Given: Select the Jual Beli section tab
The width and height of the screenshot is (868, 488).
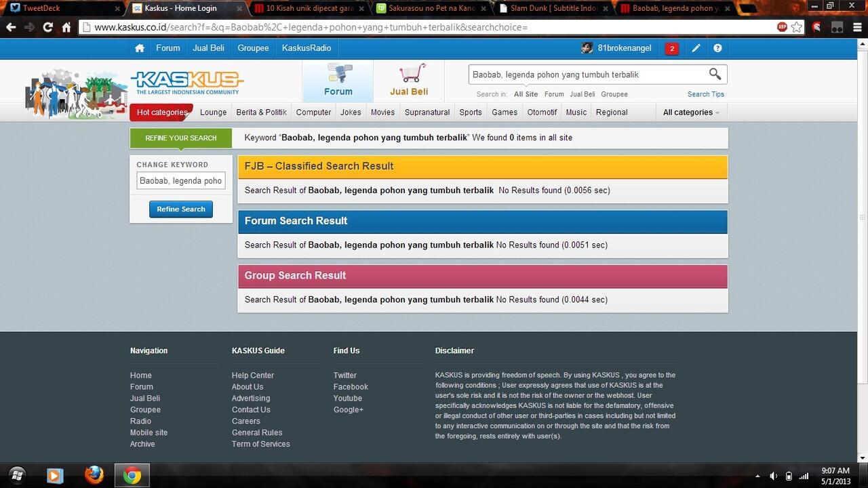Looking at the screenshot, I should [x=409, y=81].
